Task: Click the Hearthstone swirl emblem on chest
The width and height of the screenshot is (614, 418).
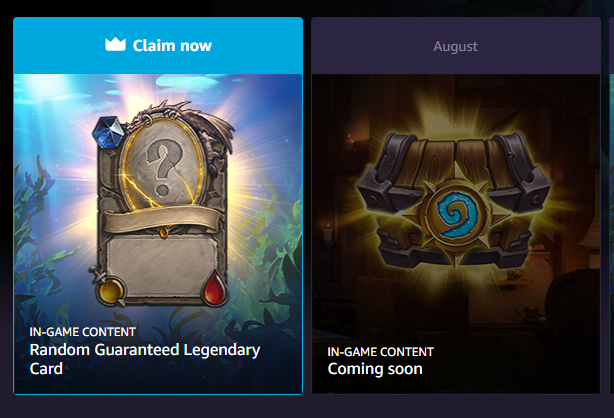Action: pos(457,215)
